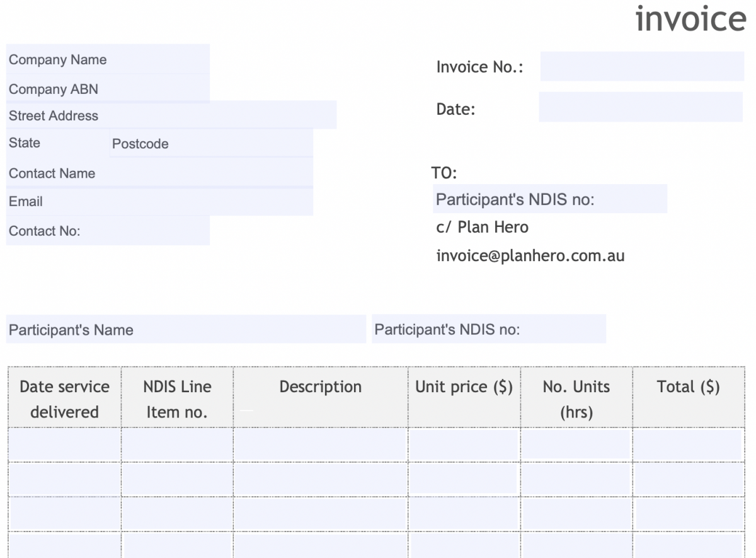Select the second row Total cell
Viewport: 756px width, 558px height.
click(x=688, y=479)
